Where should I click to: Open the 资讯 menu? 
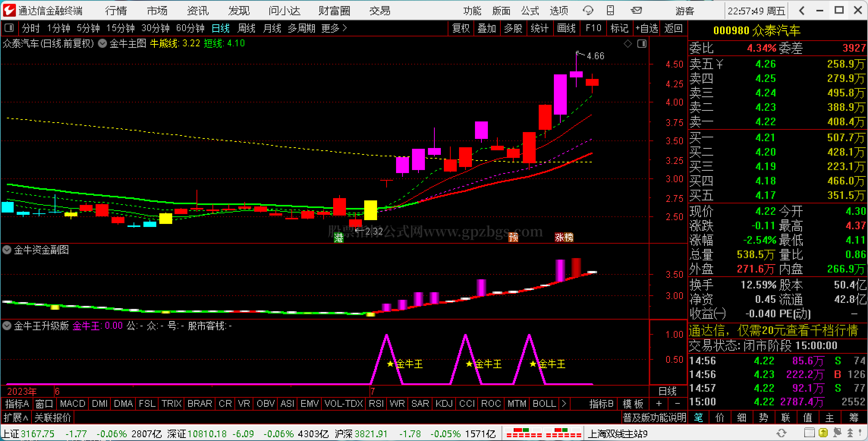click(198, 11)
